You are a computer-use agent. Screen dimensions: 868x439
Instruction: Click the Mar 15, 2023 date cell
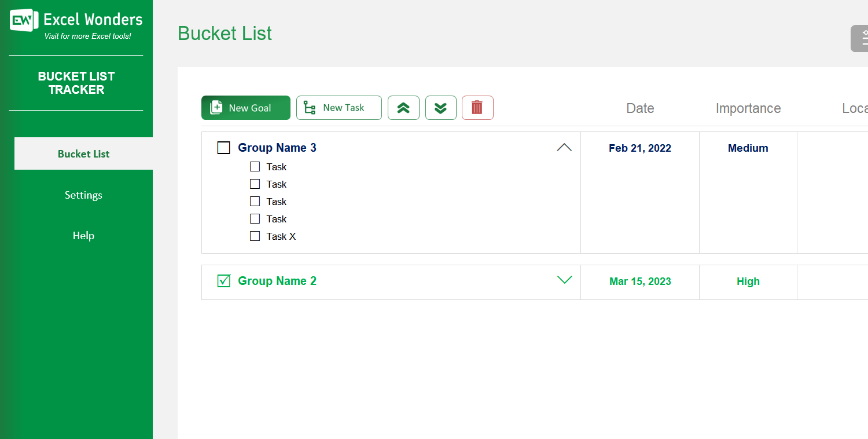pyautogui.click(x=639, y=281)
